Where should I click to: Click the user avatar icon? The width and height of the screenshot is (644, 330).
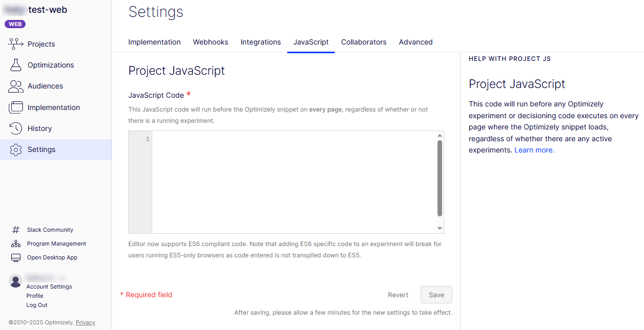tap(16, 280)
